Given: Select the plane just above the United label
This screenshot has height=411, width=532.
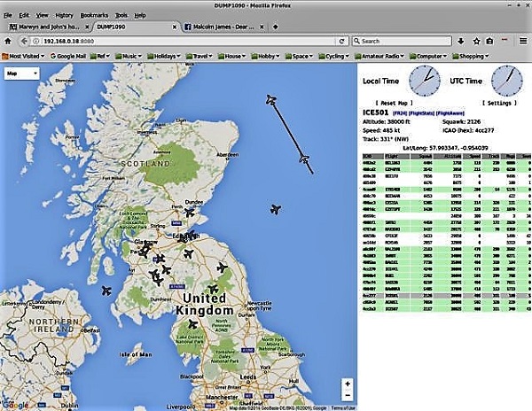Looking at the screenshot, I should [213, 289].
